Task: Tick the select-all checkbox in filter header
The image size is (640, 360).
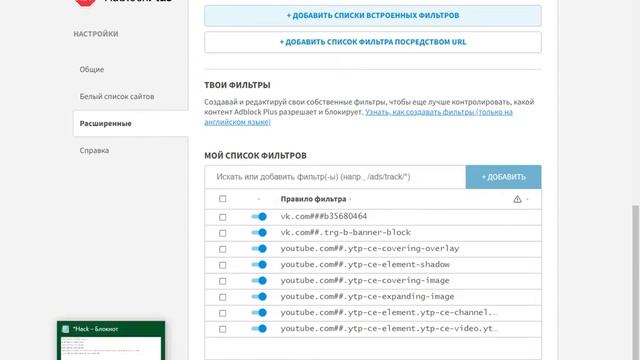Action: point(222,199)
